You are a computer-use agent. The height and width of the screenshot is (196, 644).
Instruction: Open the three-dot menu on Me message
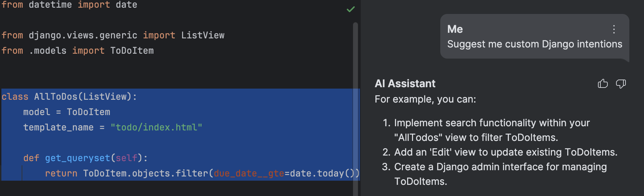[x=614, y=29]
